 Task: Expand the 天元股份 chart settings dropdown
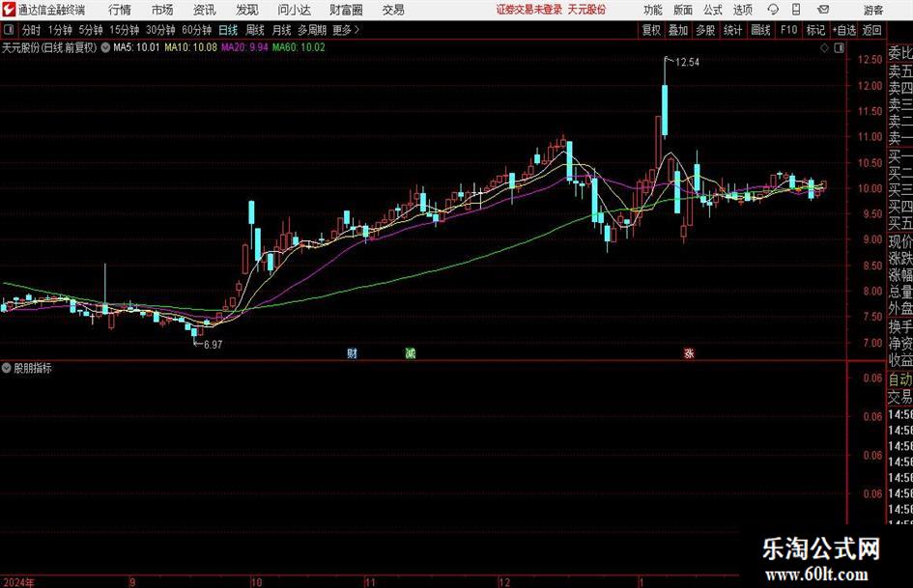click(x=105, y=47)
